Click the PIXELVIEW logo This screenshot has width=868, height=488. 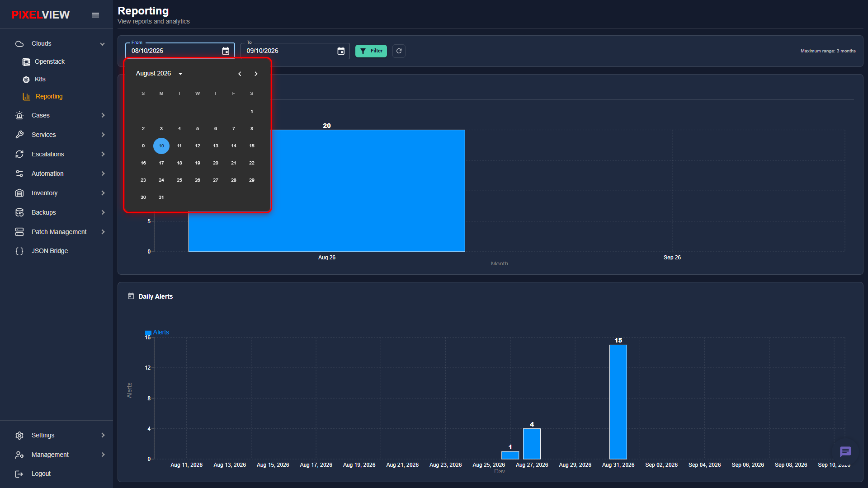point(41,15)
